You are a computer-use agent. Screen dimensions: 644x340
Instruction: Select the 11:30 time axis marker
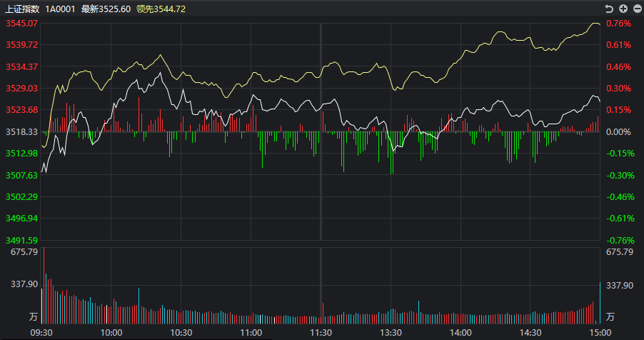(x=321, y=333)
